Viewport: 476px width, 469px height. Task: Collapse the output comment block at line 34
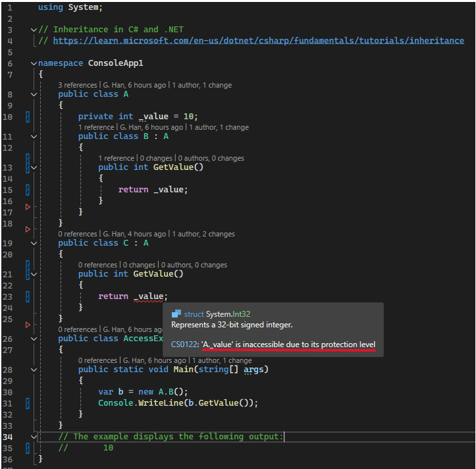[34, 437]
